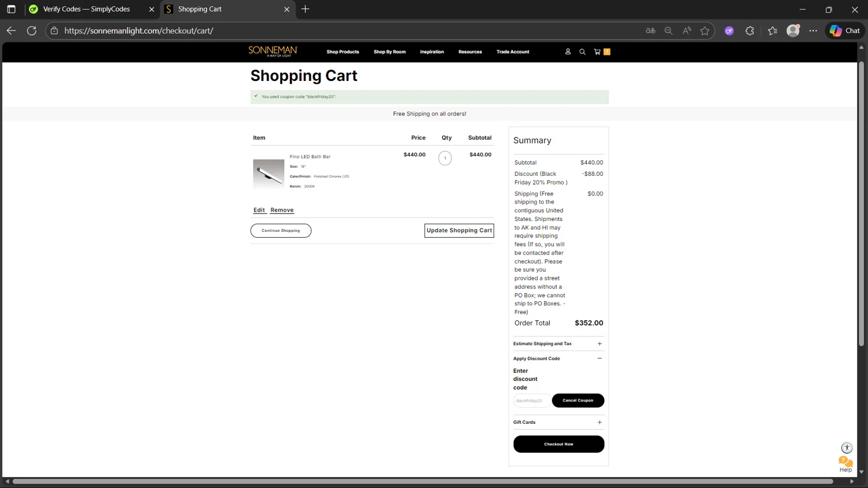Open the tab actions menu icon
This screenshot has height=488, width=868.
click(x=11, y=9)
